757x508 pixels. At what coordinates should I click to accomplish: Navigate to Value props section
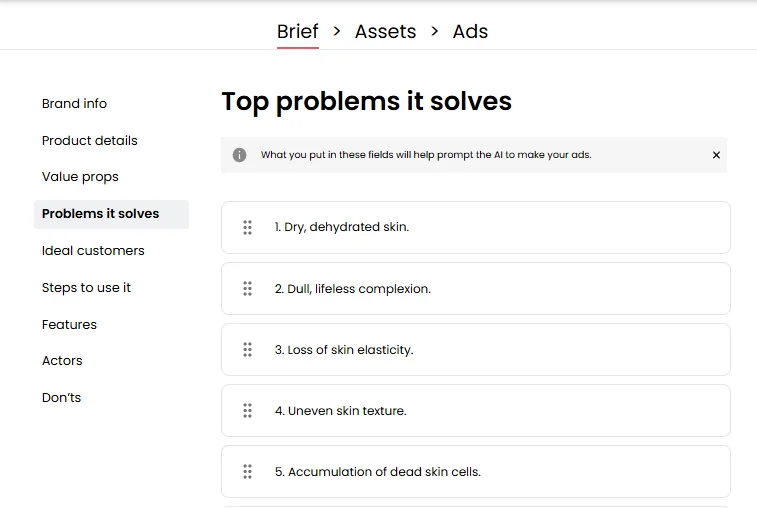coord(80,177)
